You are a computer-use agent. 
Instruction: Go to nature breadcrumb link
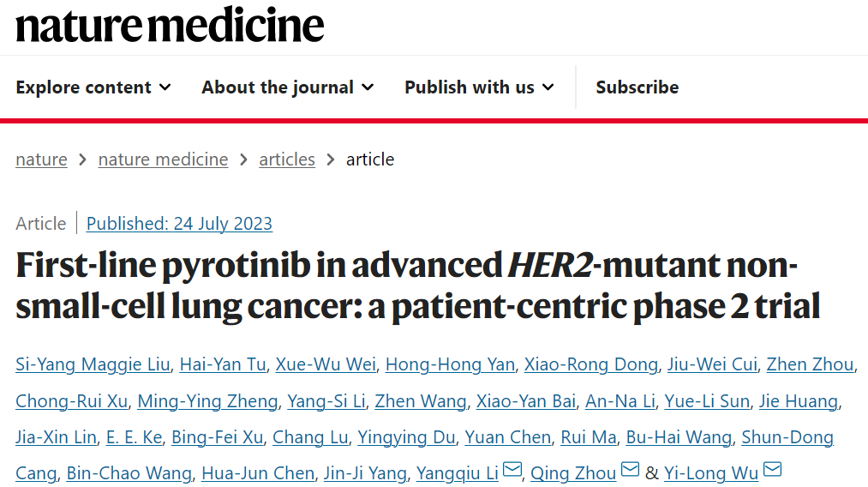(41, 159)
